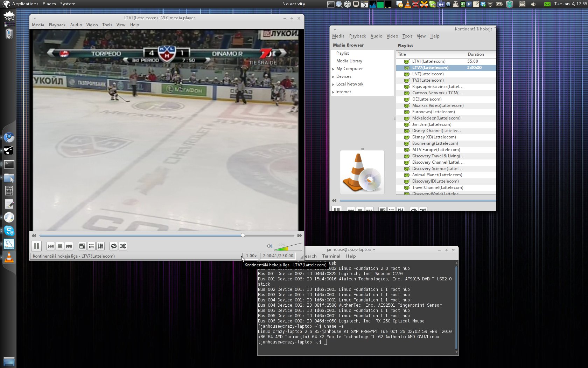Click slower arrow in playlist window
The height and width of the screenshot is (368, 588).
[x=334, y=201]
